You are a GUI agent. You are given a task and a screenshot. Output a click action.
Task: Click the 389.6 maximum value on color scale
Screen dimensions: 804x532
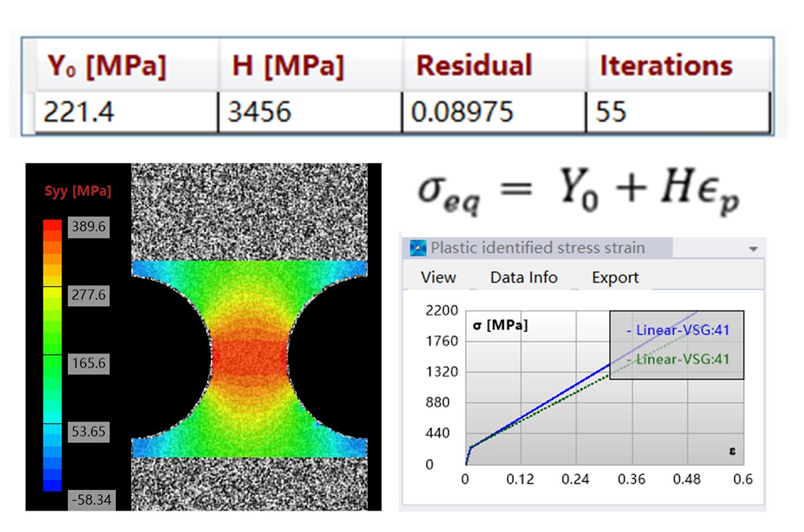pos(90,226)
